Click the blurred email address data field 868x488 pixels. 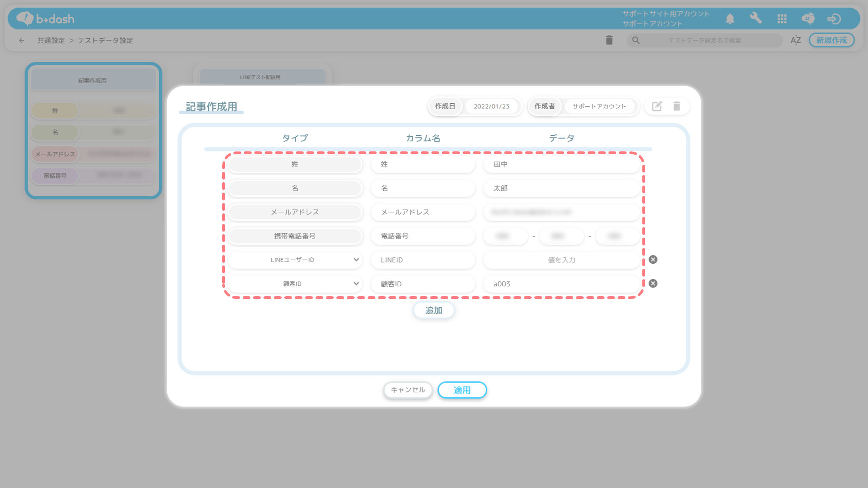click(562, 212)
